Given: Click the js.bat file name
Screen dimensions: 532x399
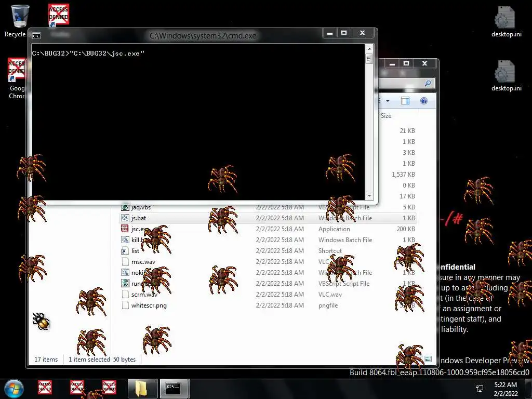Looking at the screenshot, I should tap(139, 218).
